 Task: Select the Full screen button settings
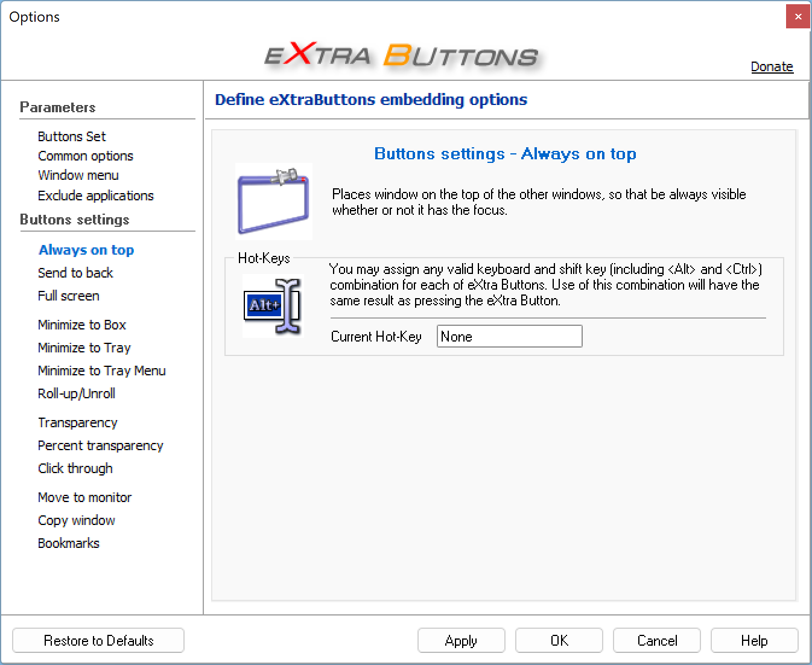pos(69,296)
